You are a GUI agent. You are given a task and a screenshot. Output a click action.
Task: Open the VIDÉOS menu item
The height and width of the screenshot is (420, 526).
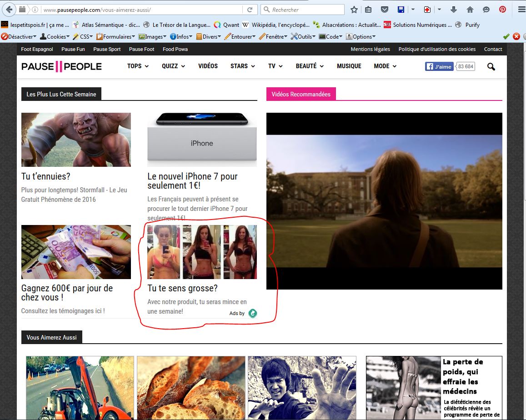pyautogui.click(x=208, y=66)
